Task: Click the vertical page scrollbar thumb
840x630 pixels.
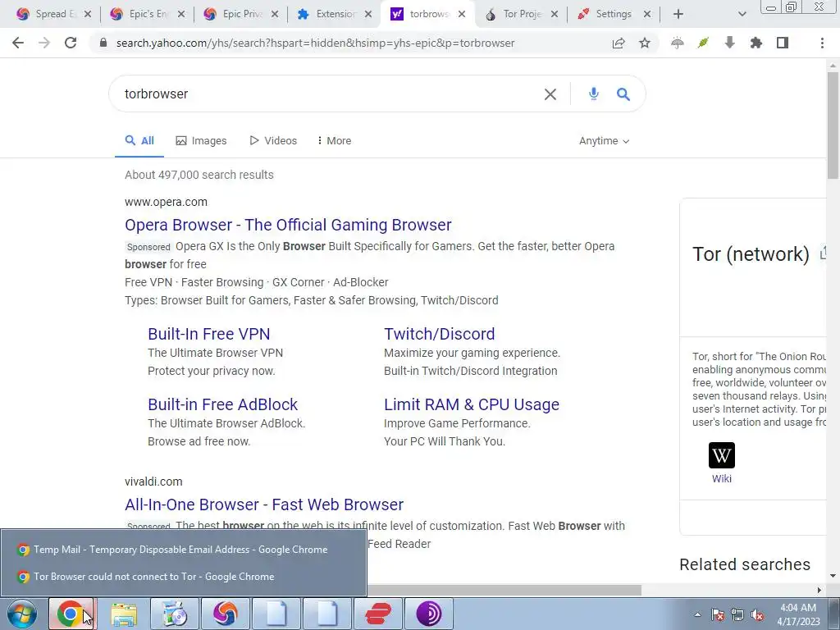Action: click(x=833, y=125)
